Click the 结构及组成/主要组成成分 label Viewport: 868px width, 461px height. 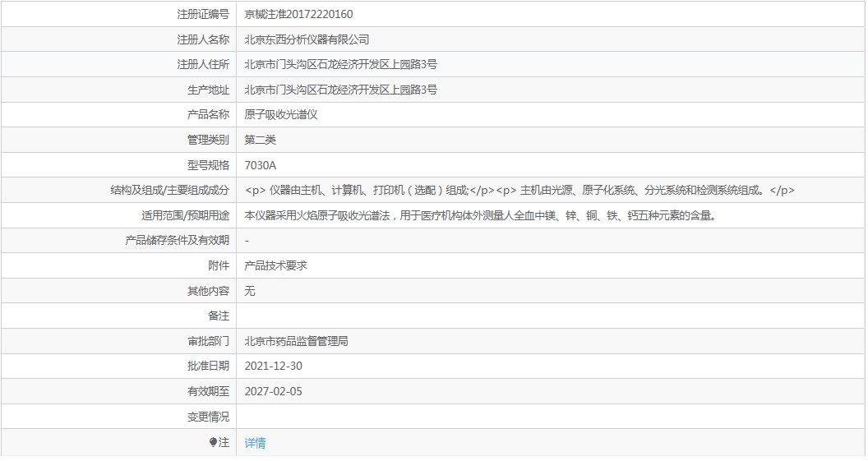pos(170,191)
